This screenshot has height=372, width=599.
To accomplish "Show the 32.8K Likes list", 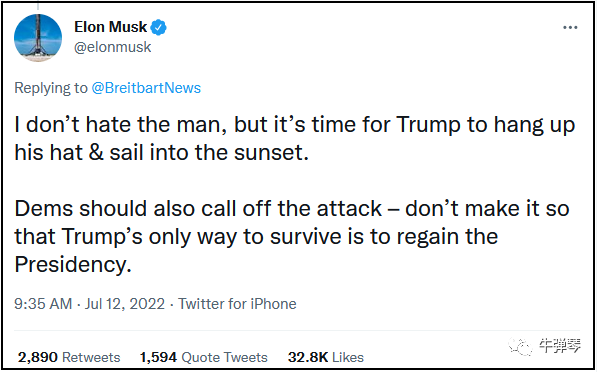I will [x=326, y=357].
